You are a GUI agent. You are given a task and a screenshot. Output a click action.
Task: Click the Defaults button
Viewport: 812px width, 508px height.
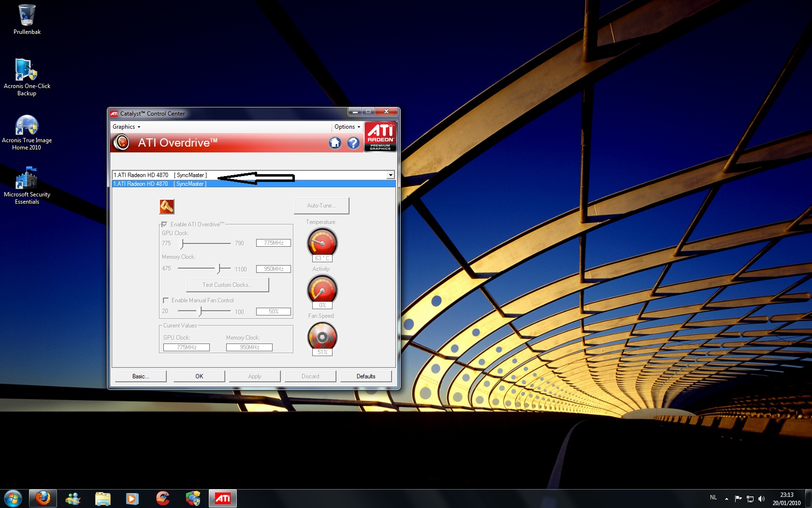[366, 376]
